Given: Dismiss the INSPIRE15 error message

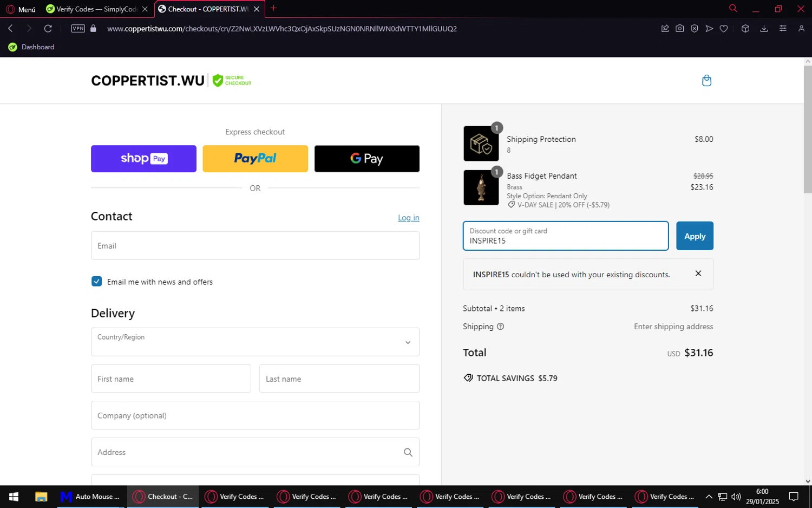Looking at the screenshot, I should click(698, 273).
